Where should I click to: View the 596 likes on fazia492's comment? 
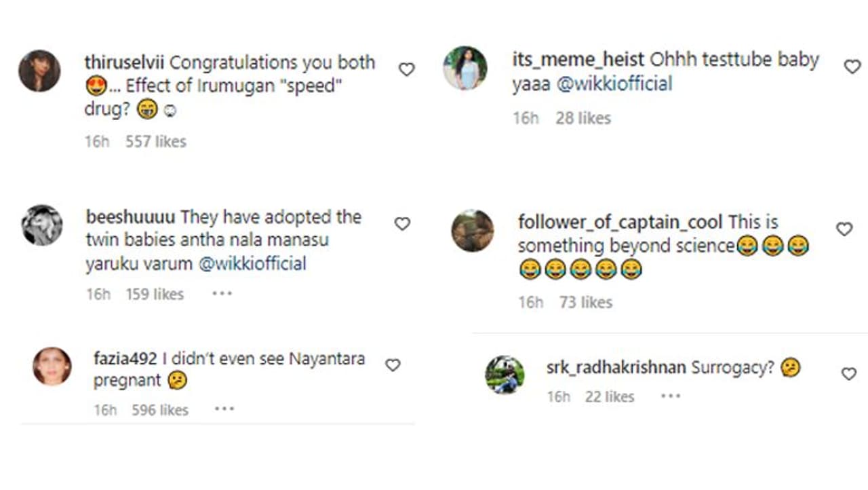[160, 410]
